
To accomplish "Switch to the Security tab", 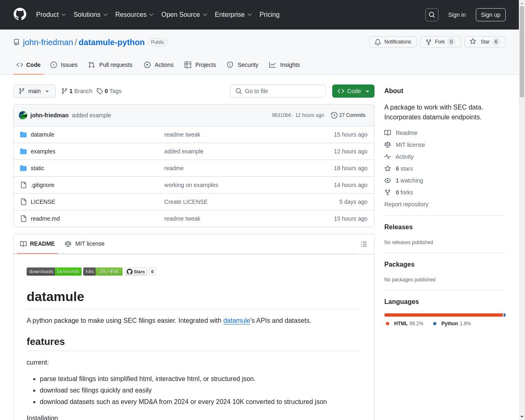I will (x=243, y=65).
